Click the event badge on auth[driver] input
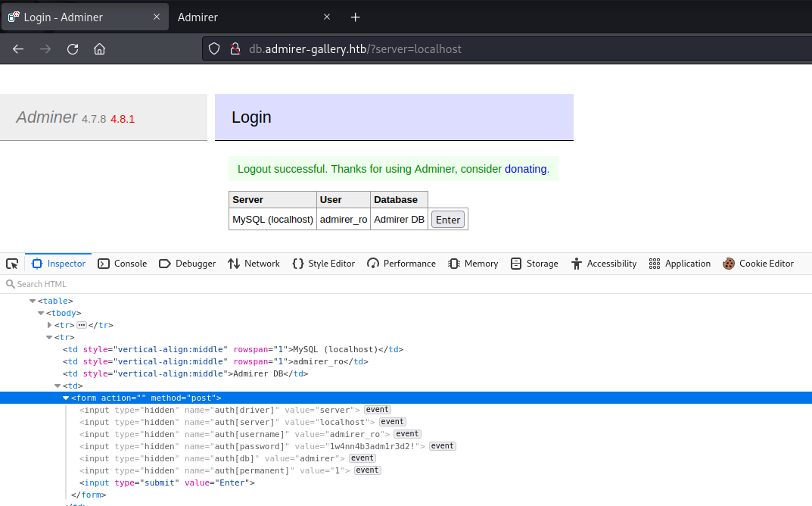 [x=377, y=410]
